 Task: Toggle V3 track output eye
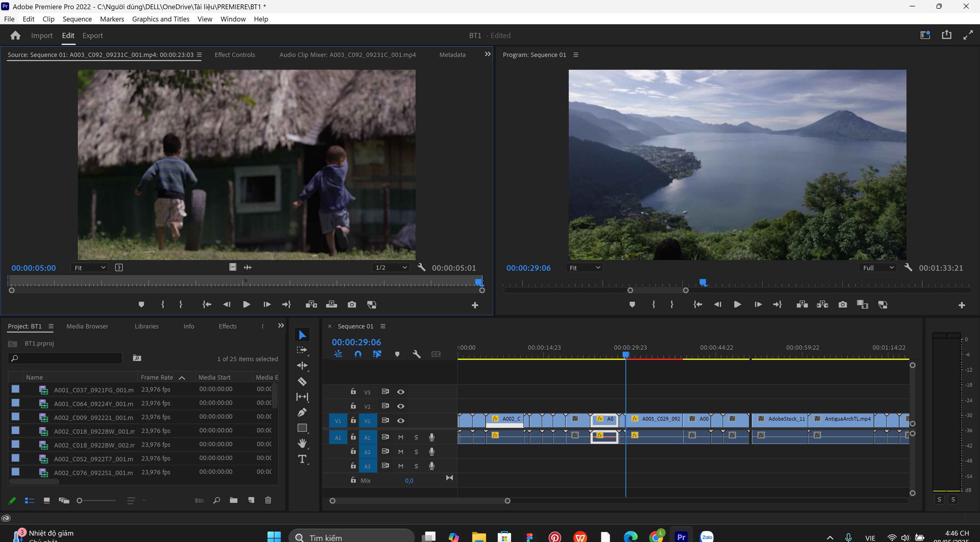click(x=401, y=392)
